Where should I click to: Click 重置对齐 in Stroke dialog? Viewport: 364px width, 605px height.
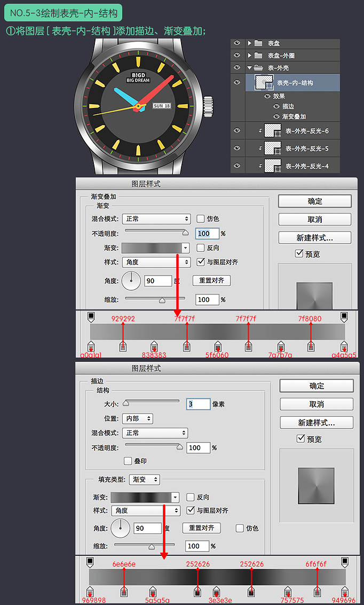(x=201, y=528)
